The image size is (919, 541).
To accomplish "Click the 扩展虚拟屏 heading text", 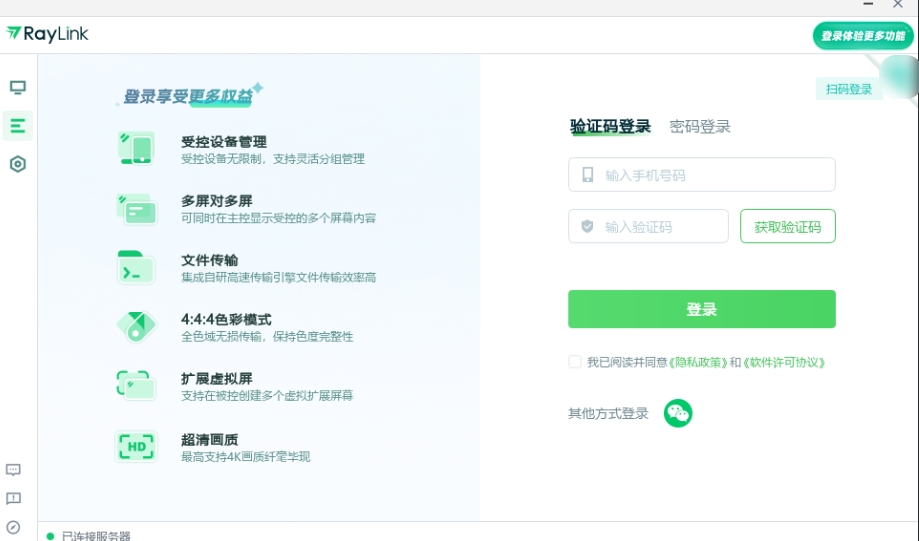I will coord(217,379).
